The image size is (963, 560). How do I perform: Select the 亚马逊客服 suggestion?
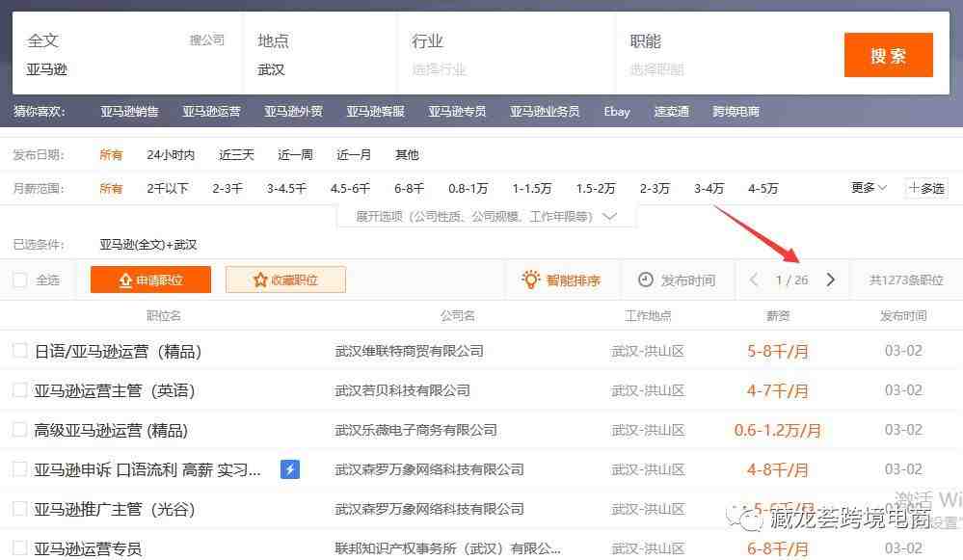(x=375, y=111)
